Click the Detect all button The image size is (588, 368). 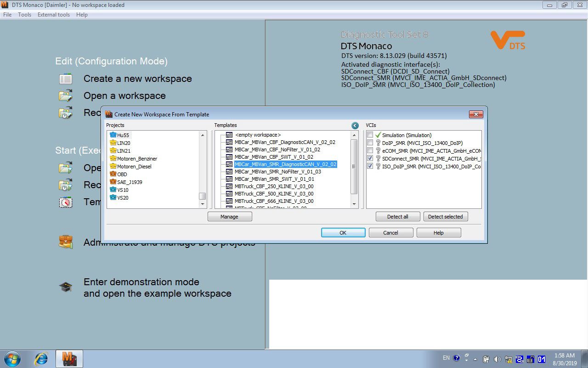tap(397, 217)
